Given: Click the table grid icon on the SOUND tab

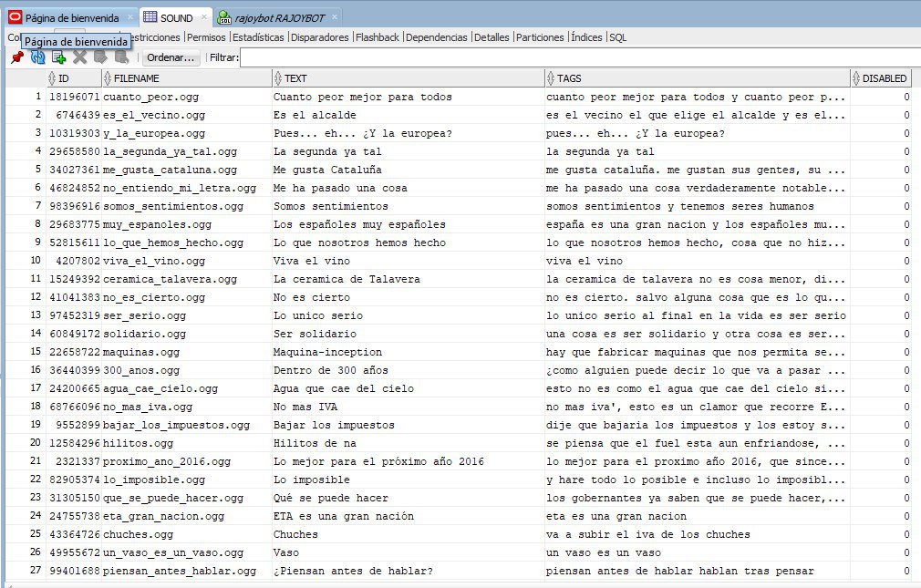Looking at the screenshot, I should (150, 17).
